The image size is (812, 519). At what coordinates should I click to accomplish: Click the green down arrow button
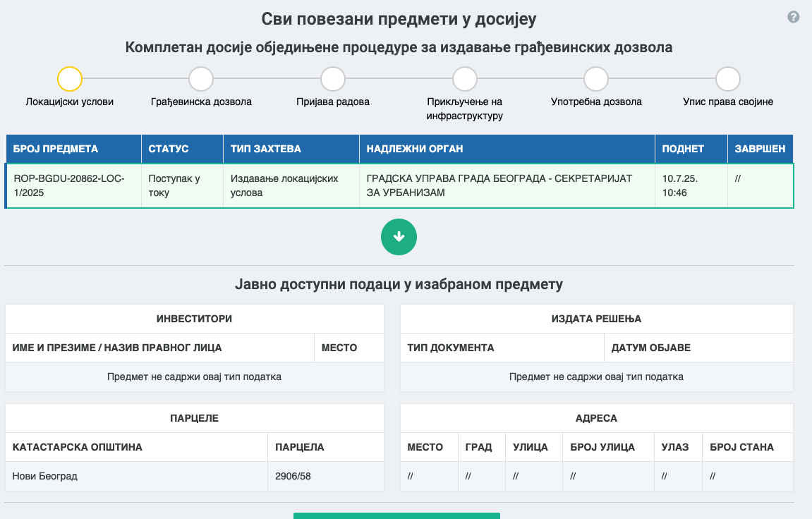(399, 237)
